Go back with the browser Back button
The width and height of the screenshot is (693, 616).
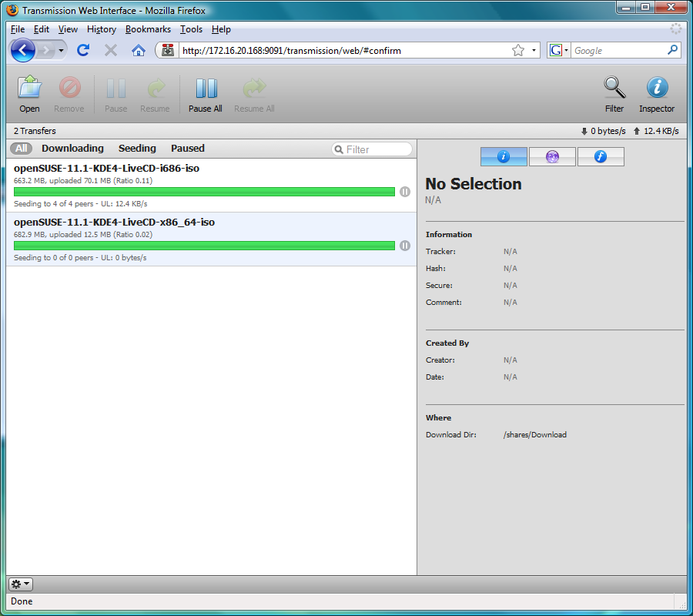(x=23, y=50)
